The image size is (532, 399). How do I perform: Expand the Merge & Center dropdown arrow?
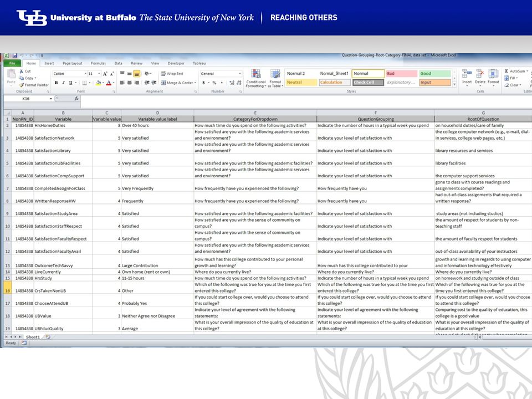pyautogui.click(x=195, y=83)
